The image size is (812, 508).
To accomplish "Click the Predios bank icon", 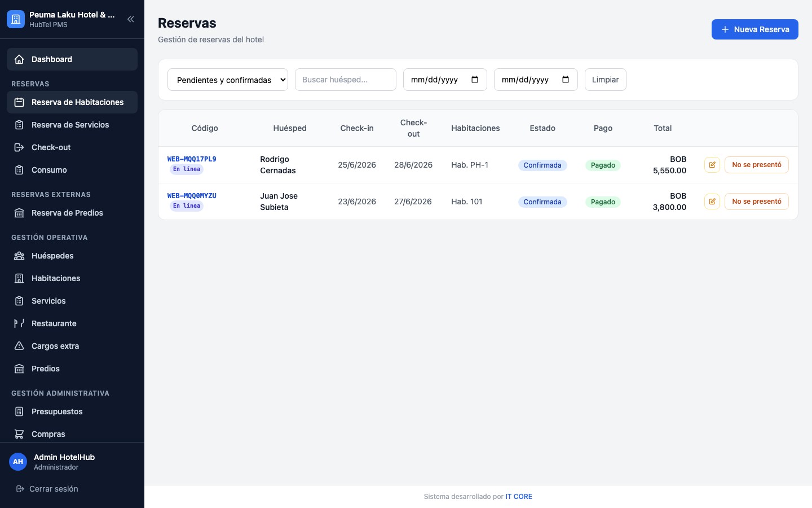I will [x=19, y=369].
